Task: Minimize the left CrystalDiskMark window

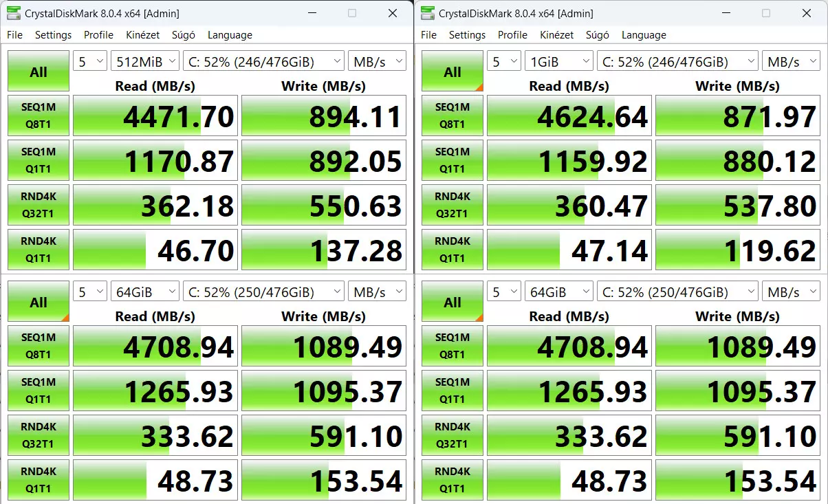Action: pyautogui.click(x=312, y=13)
